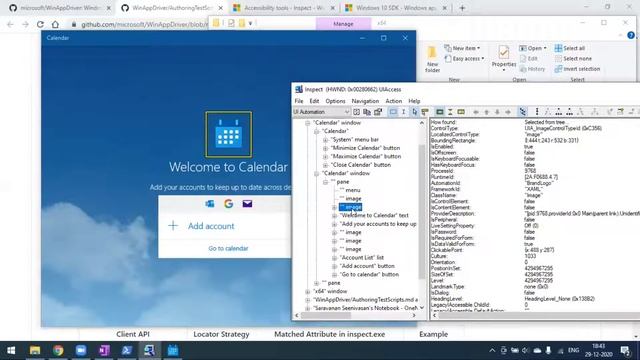Open Chrome from the taskbar
Viewport: 640px width, 360px height.
coord(58,351)
